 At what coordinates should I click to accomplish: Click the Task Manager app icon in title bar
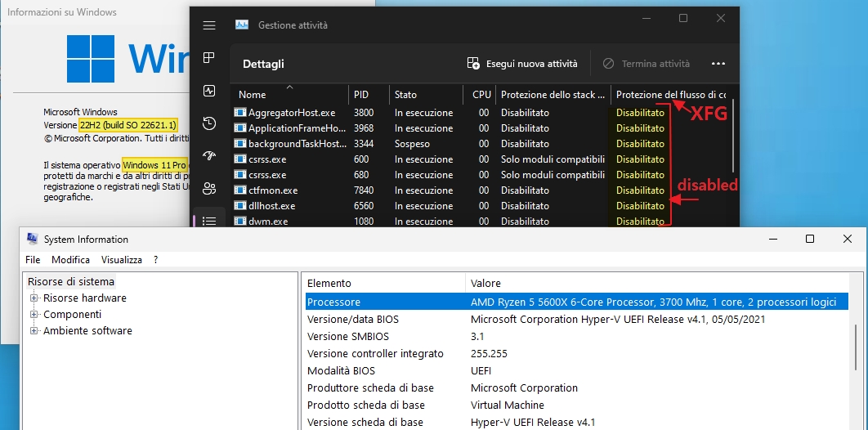pos(241,25)
